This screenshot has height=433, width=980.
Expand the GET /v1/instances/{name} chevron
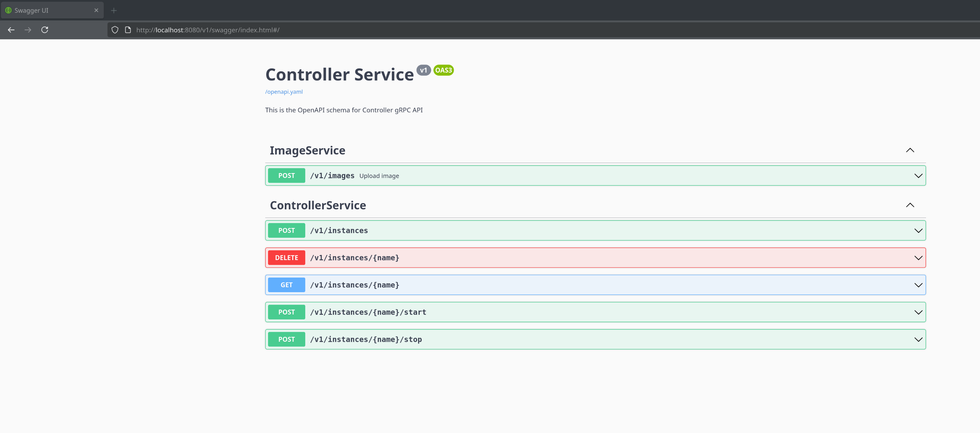pyautogui.click(x=918, y=285)
